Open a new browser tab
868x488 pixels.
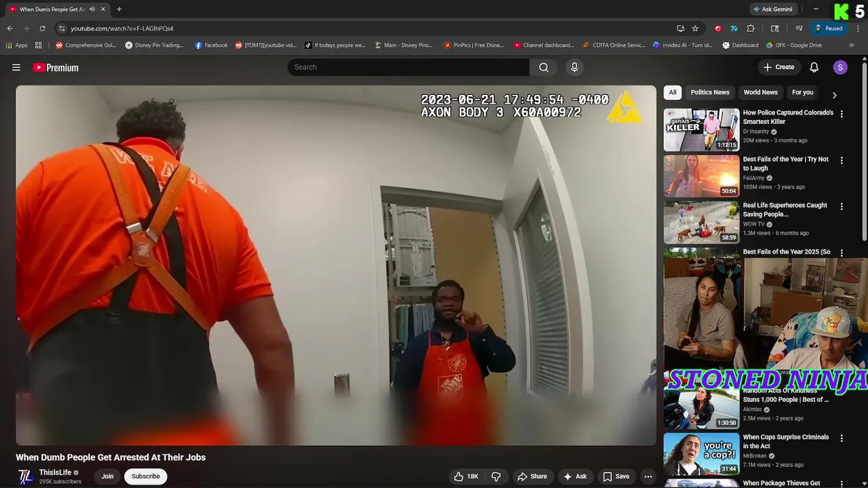(x=119, y=9)
